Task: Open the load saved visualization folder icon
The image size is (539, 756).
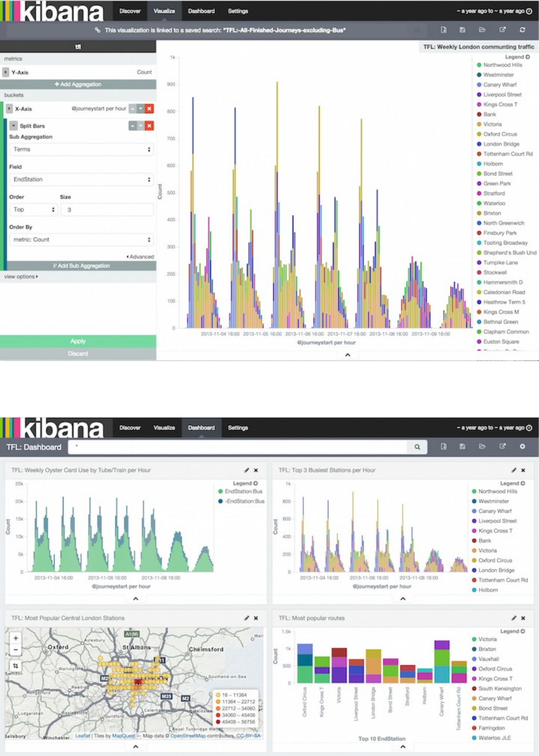Action: click(x=482, y=30)
